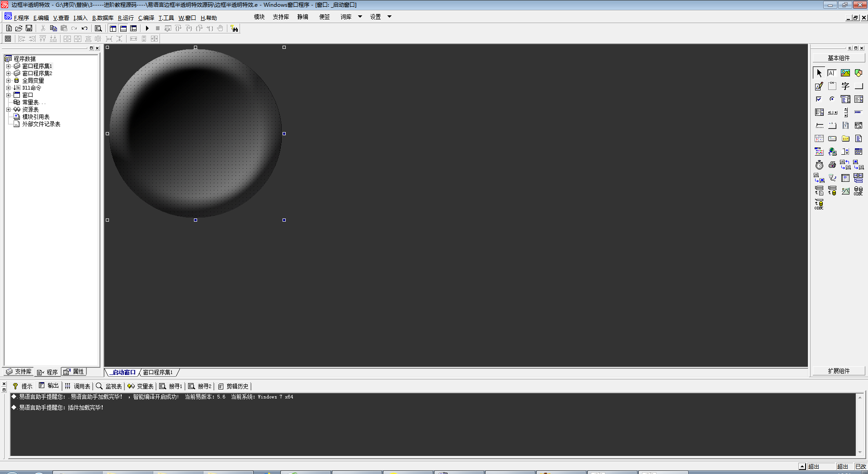868x474 pixels.
Task: Select the timer stopwatch component icon
Action: pyautogui.click(x=819, y=165)
